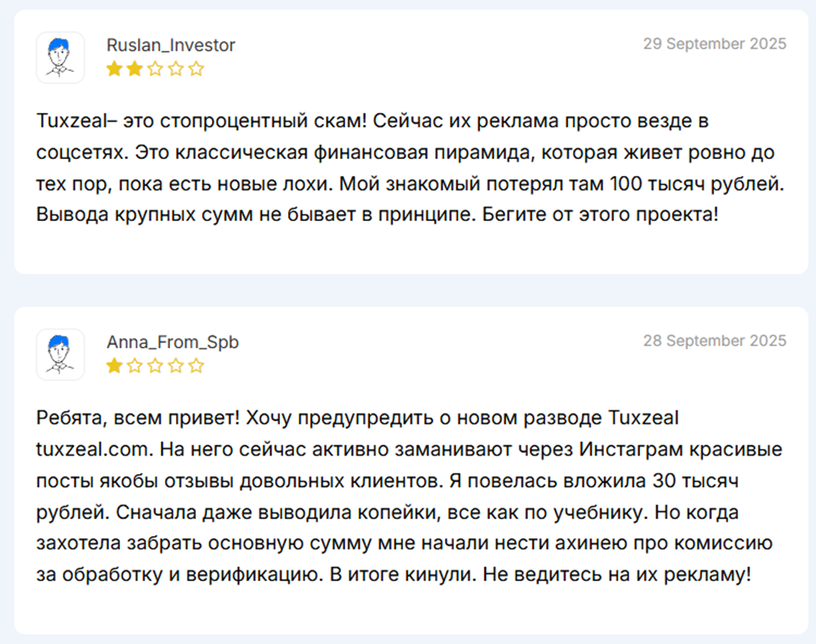
Task: Set Anna_From_Spb's rating to five stars
Action: point(196,366)
